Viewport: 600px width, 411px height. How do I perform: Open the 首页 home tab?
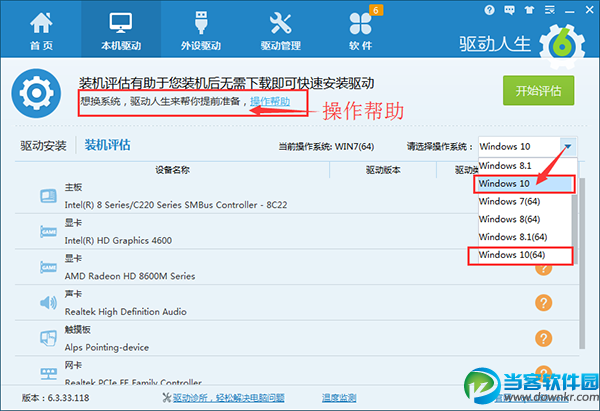pyautogui.click(x=41, y=31)
